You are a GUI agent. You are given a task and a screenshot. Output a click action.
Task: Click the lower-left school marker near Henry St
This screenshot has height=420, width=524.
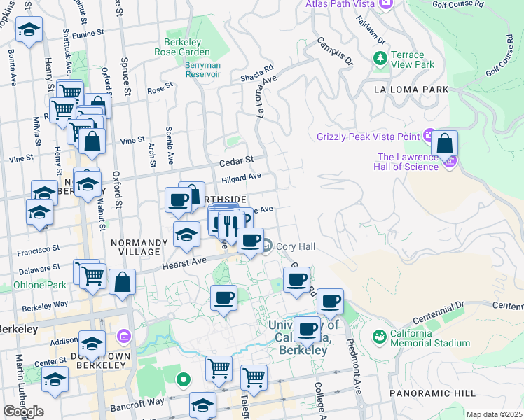(39, 213)
